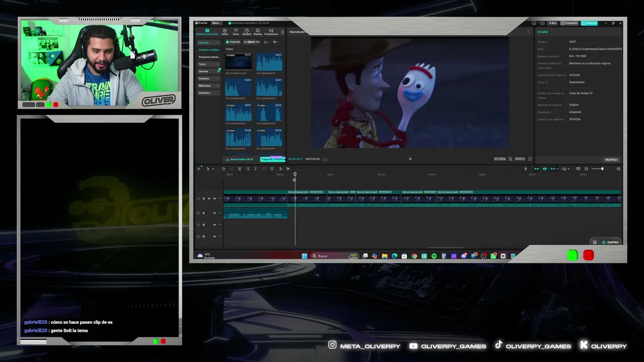This screenshot has height=362, width=644.
Task: Lock the first audio track
Action: pos(204,213)
